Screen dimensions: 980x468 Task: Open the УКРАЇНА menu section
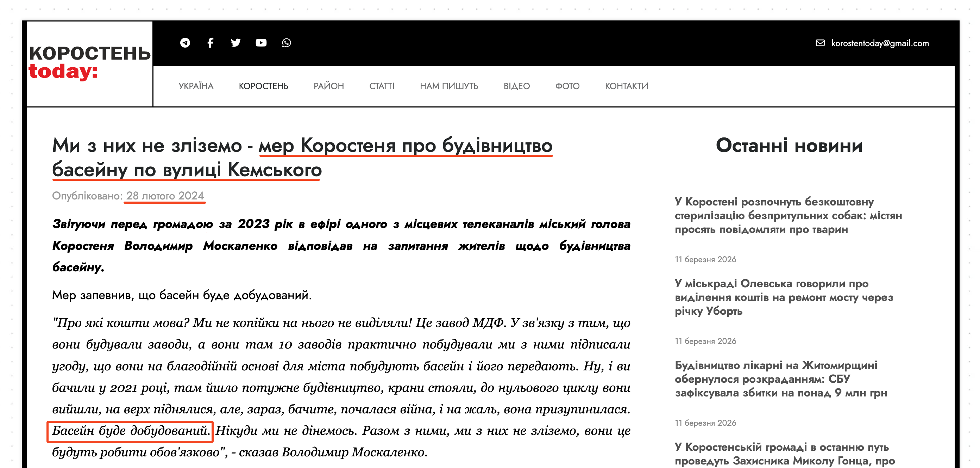(x=196, y=86)
